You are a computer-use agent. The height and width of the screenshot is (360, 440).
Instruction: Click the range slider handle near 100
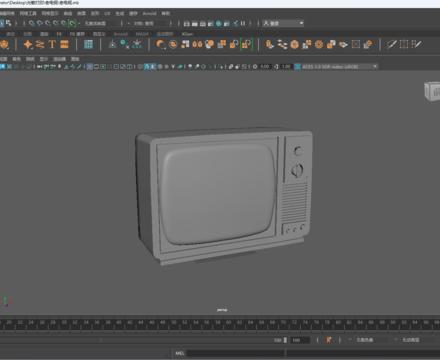pos(285,340)
